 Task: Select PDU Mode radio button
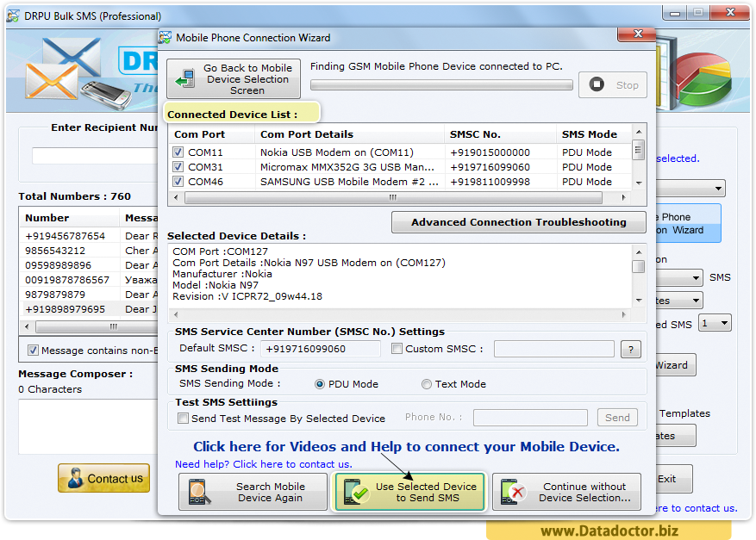tap(320, 384)
